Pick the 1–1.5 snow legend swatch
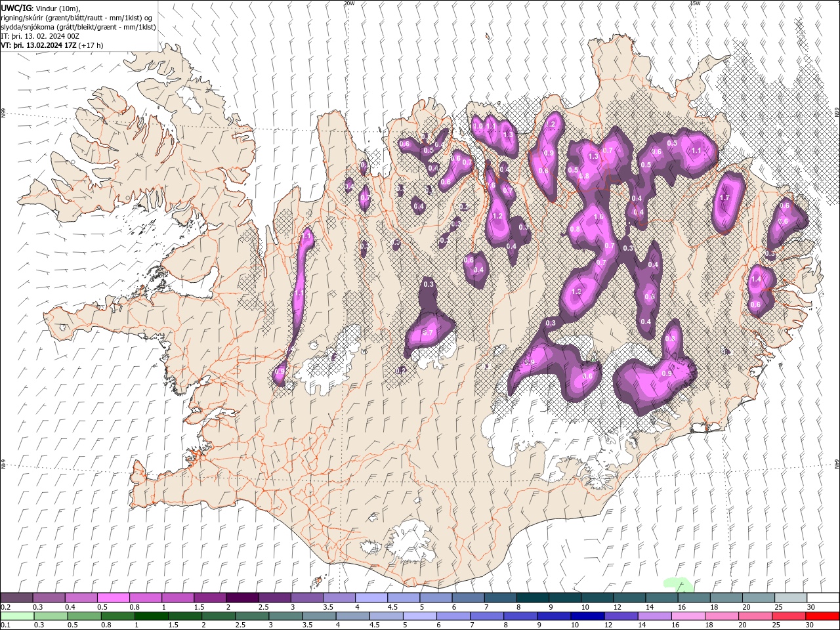The image size is (840, 630). [x=178, y=598]
